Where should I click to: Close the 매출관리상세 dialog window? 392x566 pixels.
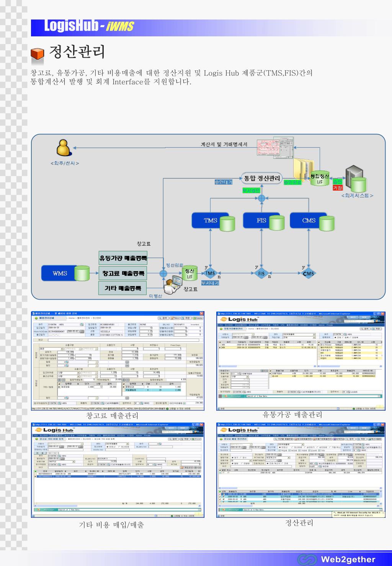(x=201, y=313)
